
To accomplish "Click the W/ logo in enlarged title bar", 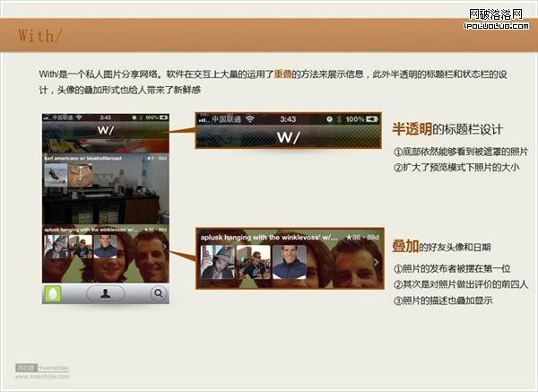I will click(x=288, y=137).
